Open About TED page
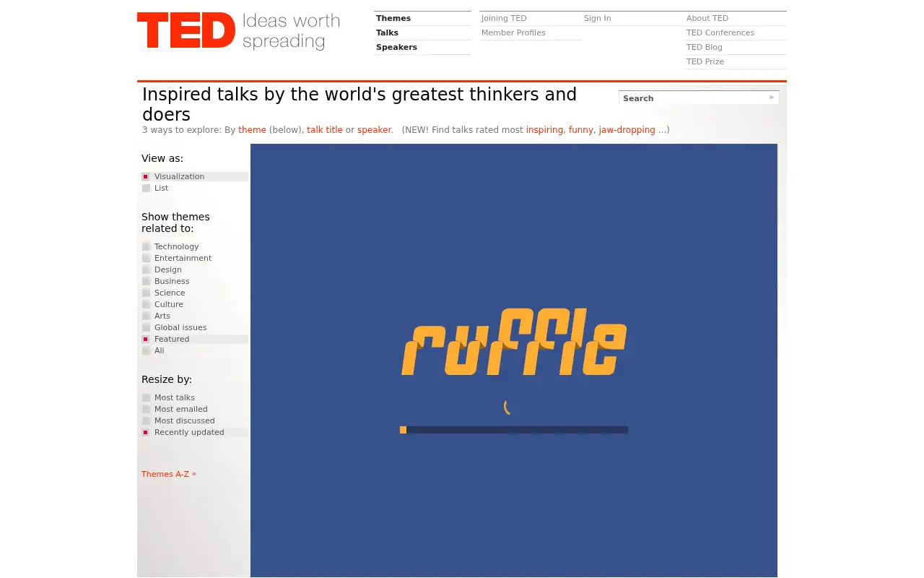The width and height of the screenshot is (924, 578). point(707,18)
